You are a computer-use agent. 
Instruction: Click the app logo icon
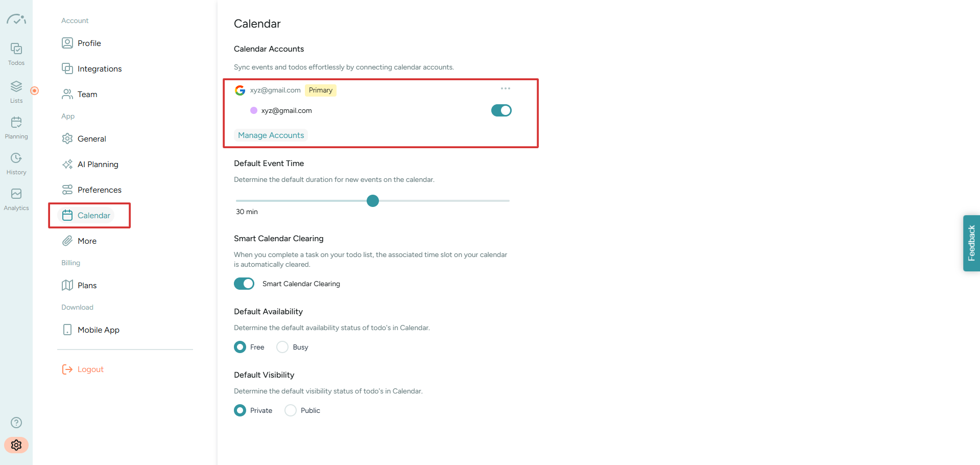16,19
